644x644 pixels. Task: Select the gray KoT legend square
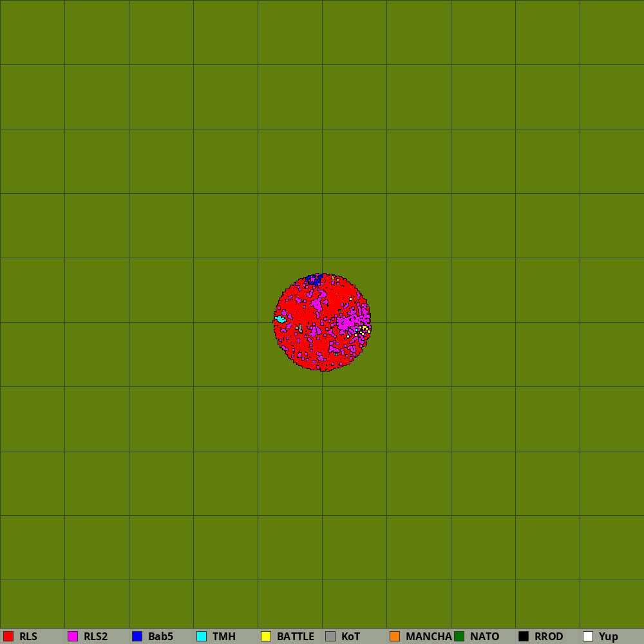(330, 636)
